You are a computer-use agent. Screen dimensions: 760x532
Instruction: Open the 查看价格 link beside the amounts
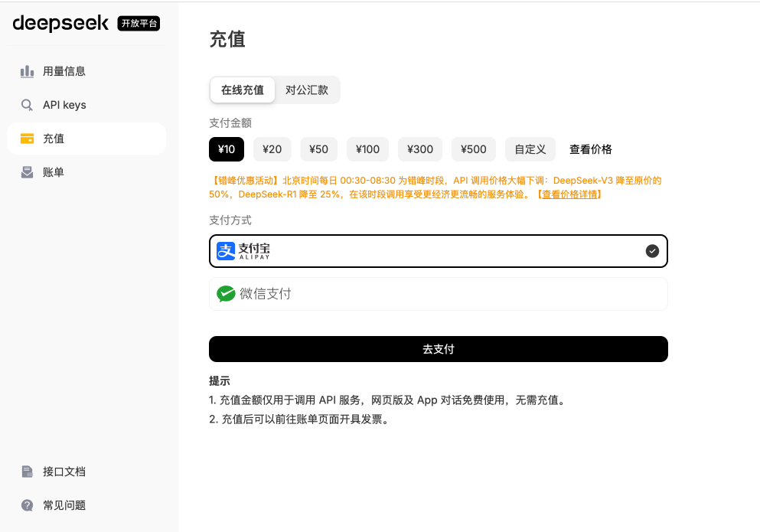tap(590, 149)
